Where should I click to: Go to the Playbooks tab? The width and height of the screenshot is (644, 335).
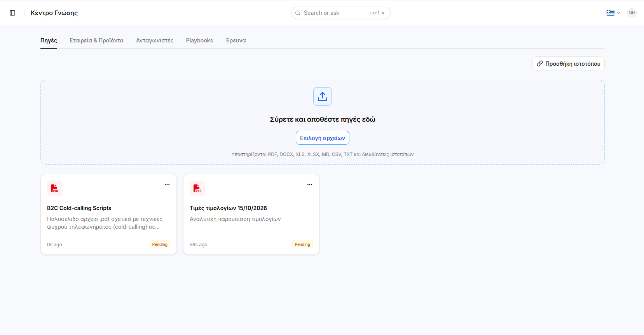199,40
